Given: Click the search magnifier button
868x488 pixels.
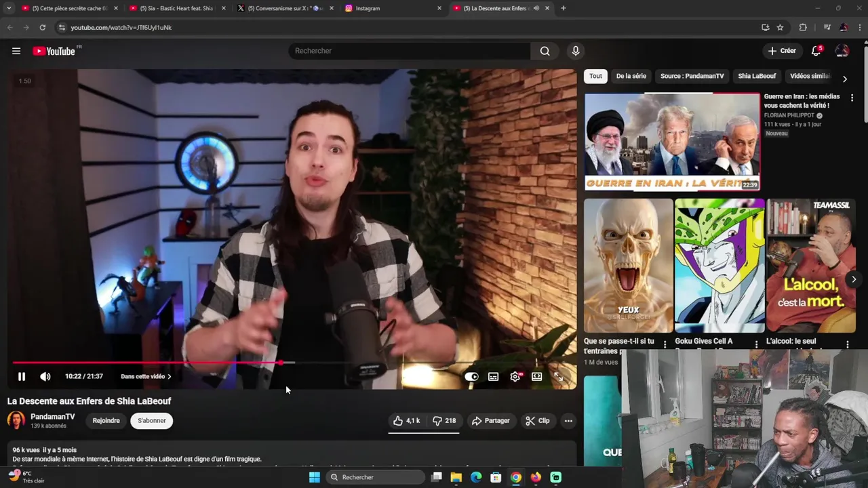Looking at the screenshot, I should [x=545, y=51].
